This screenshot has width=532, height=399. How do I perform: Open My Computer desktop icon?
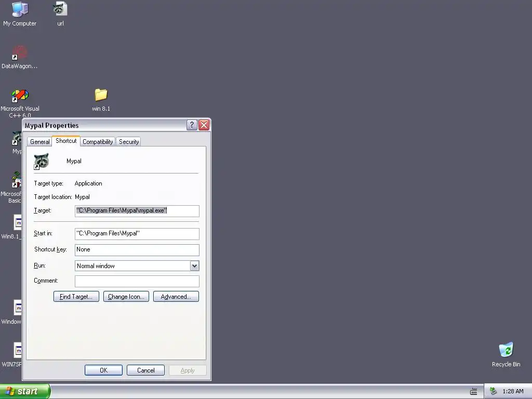[20, 9]
